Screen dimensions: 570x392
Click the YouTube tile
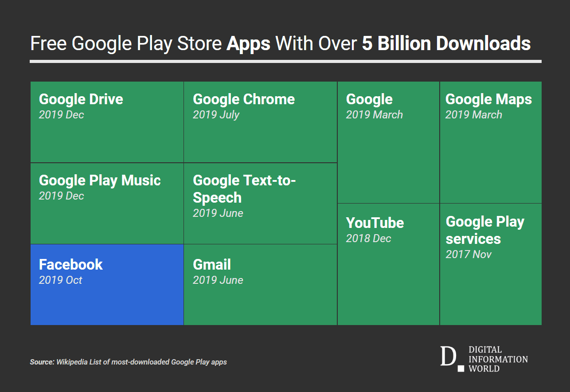pyautogui.click(x=388, y=264)
